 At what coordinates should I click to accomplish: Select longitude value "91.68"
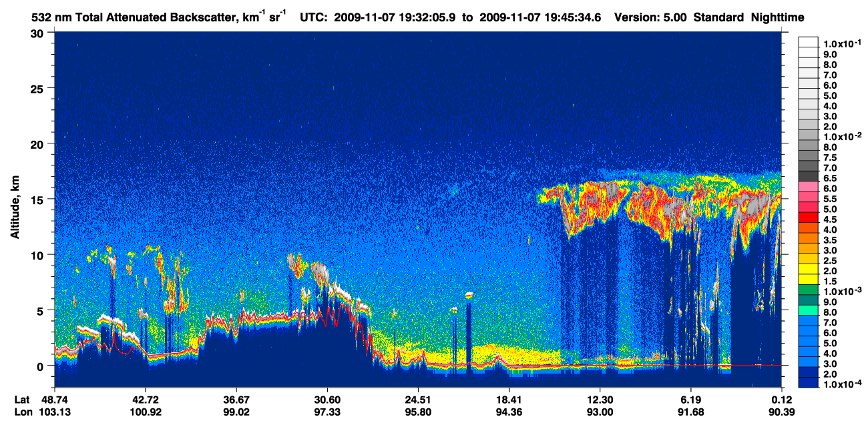pyautogui.click(x=690, y=412)
